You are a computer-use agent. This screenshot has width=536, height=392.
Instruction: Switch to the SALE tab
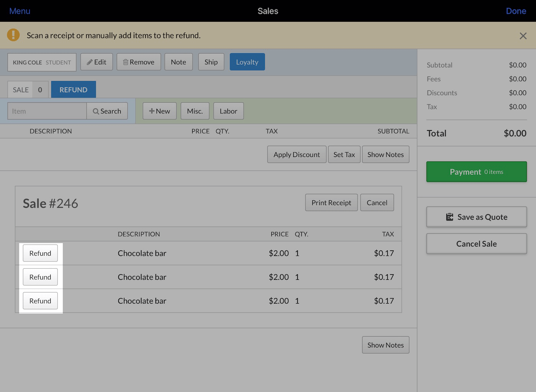tap(28, 90)
